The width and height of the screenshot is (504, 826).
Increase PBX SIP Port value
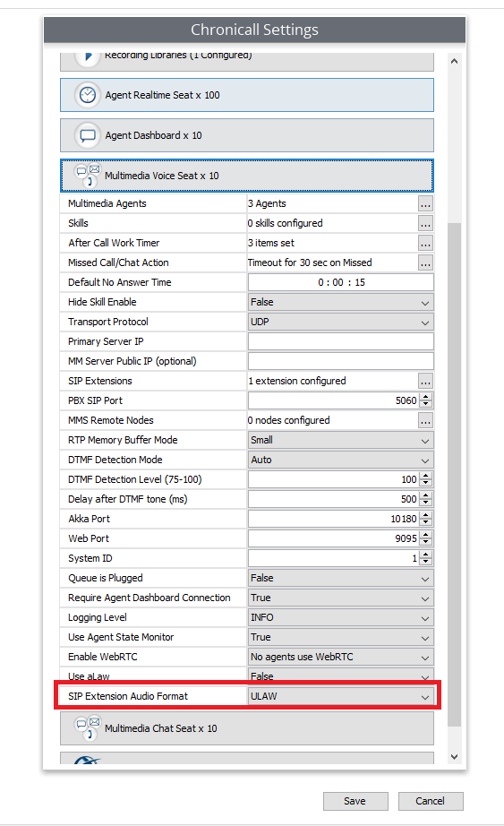point(426,397)
